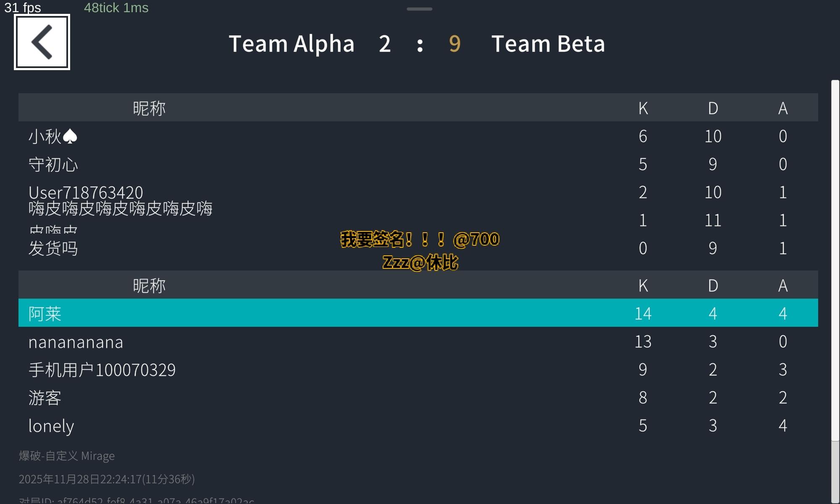Screen dimensions: 840x504
Task: Click the lonely player row
Action: (51, 426)
